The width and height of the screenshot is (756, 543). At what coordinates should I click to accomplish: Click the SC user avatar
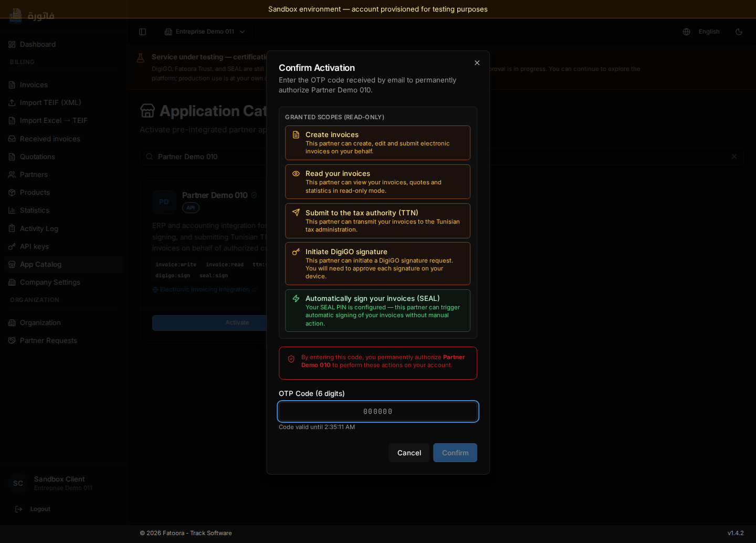[18, 483]
